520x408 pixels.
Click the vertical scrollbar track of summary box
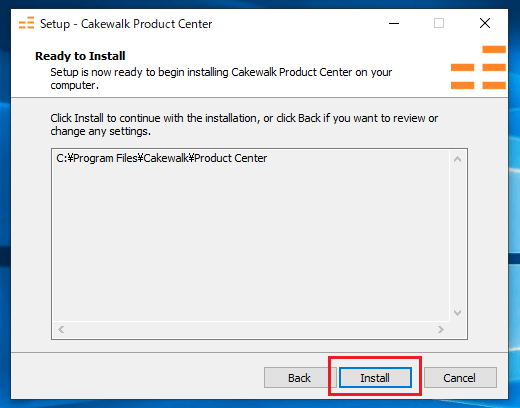click(457, 236)
